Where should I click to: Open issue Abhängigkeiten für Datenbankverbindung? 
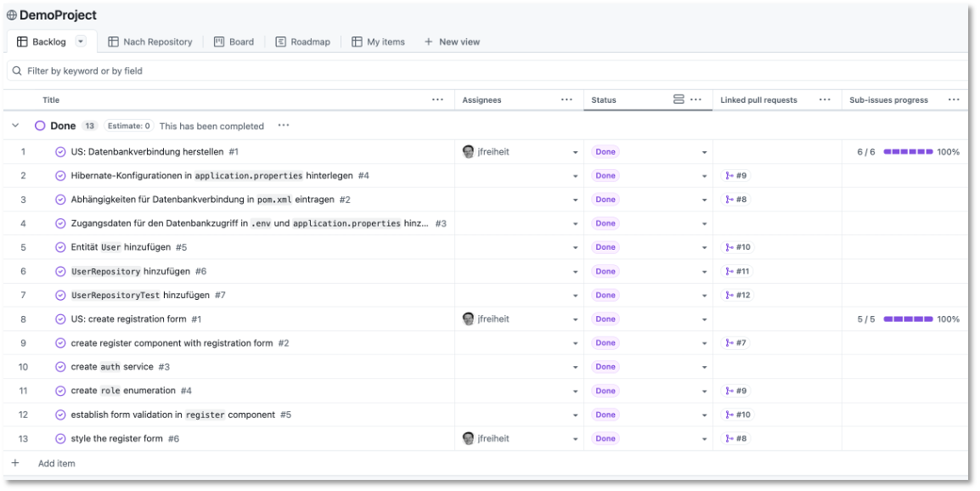tap(204, 200)
